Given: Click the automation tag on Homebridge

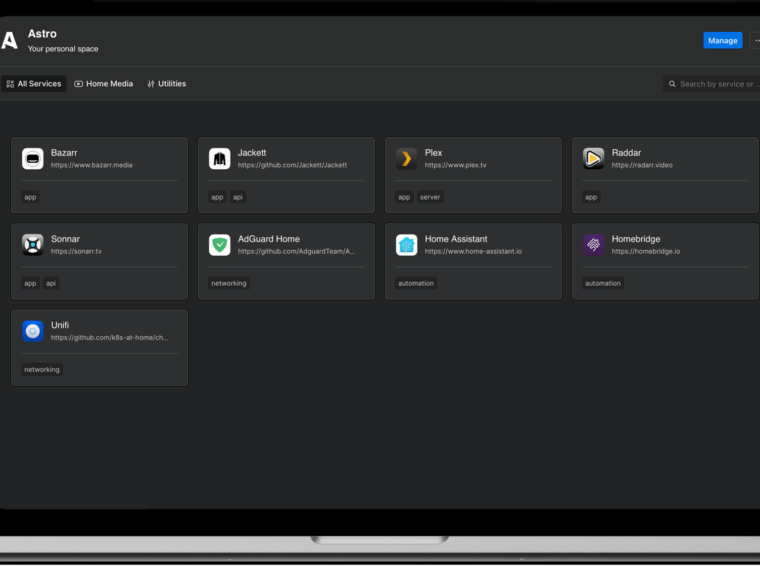Looking at the screenshot, I should [602, 284].
